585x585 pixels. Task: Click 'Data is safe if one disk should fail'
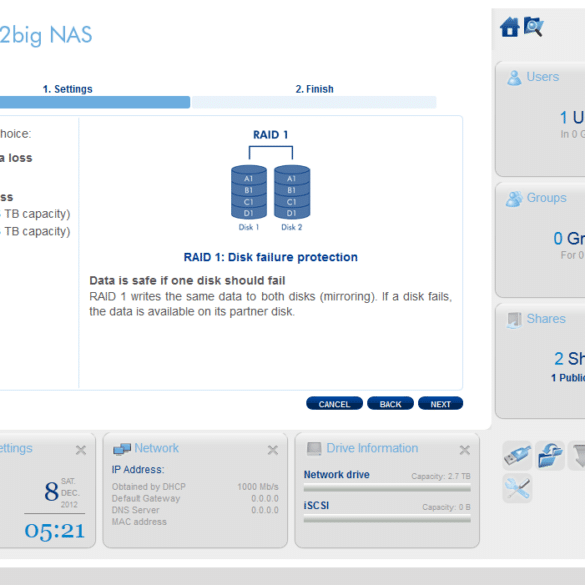pyautogui.click(x=187, y=281)
